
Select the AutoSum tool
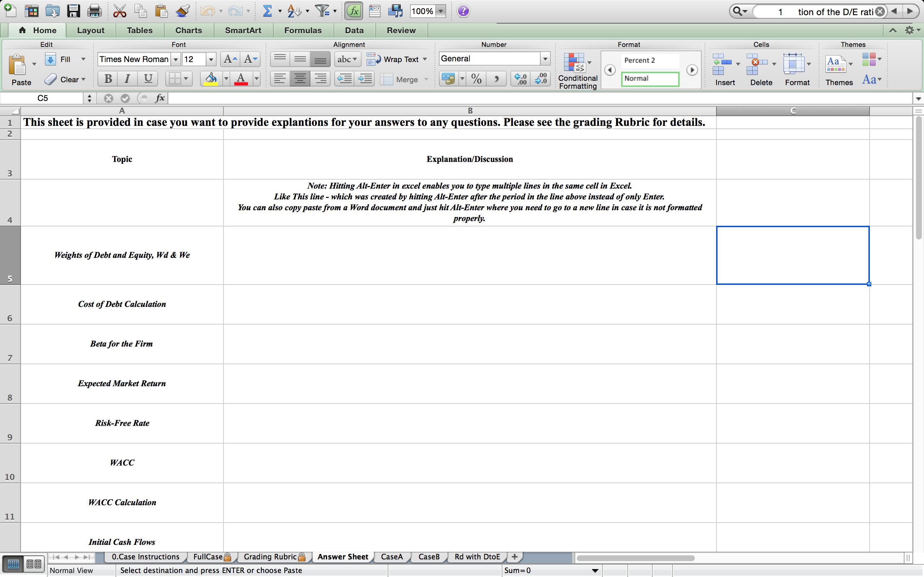tap(269, 11)
